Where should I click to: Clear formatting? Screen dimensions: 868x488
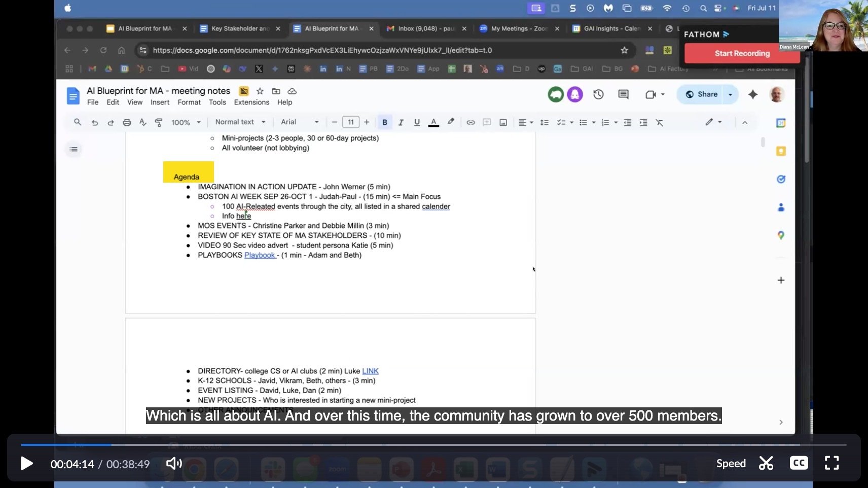coord(659,122)
